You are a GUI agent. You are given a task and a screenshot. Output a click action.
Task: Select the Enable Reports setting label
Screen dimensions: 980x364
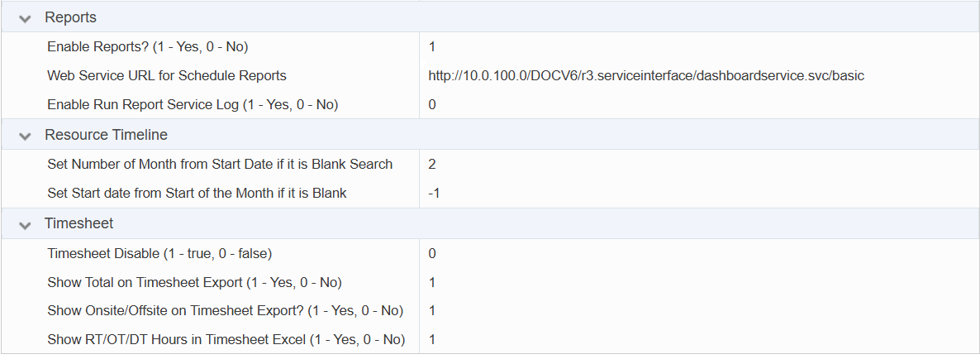[147, 47]
